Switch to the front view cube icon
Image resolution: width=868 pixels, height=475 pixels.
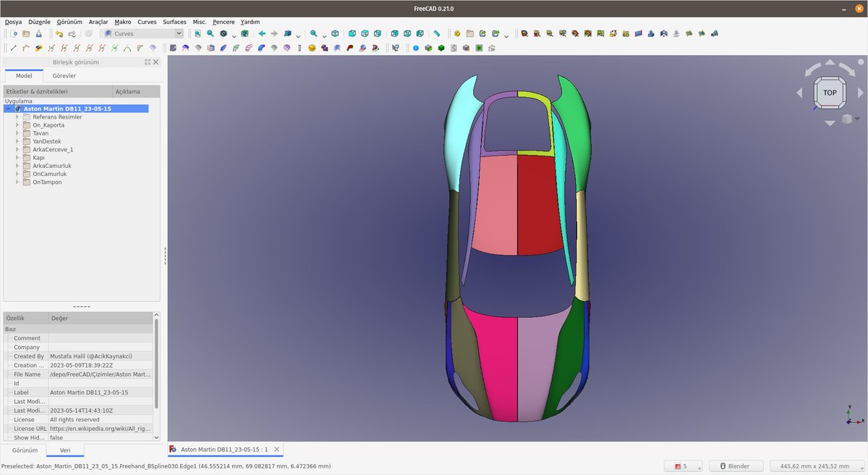pos(352,33)
